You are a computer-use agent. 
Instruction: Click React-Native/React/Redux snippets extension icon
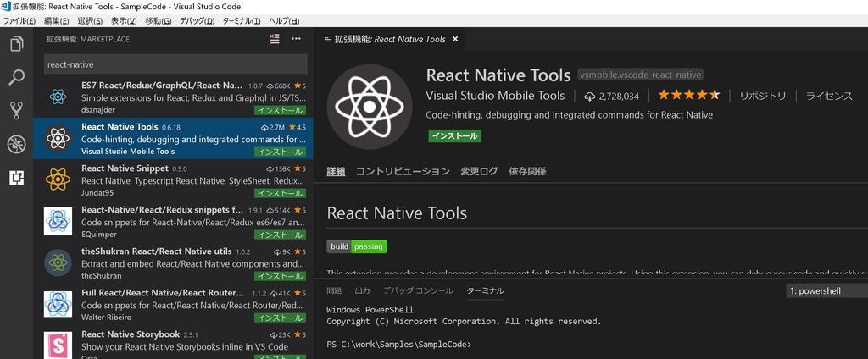(x=58, y=221)
